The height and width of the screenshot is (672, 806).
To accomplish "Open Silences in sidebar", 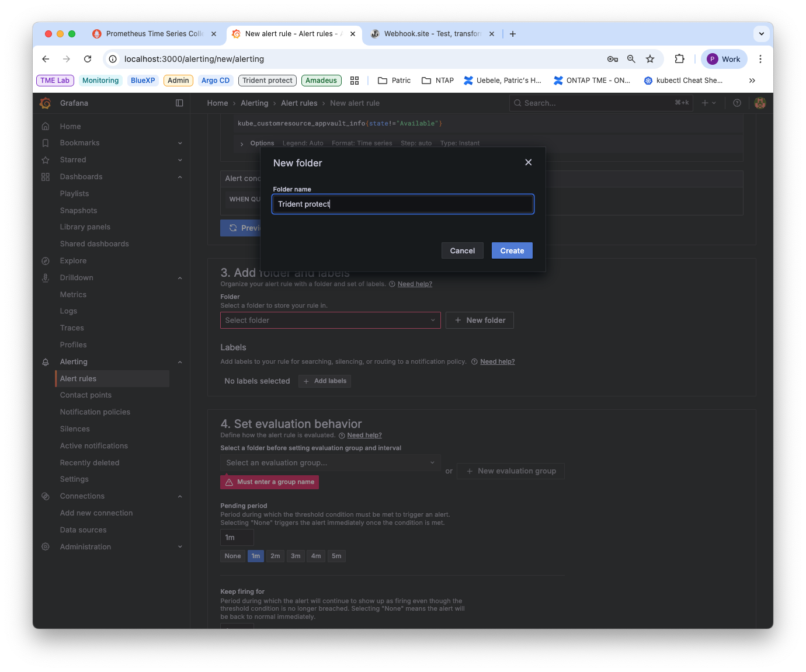I will [x=75, y=429].
